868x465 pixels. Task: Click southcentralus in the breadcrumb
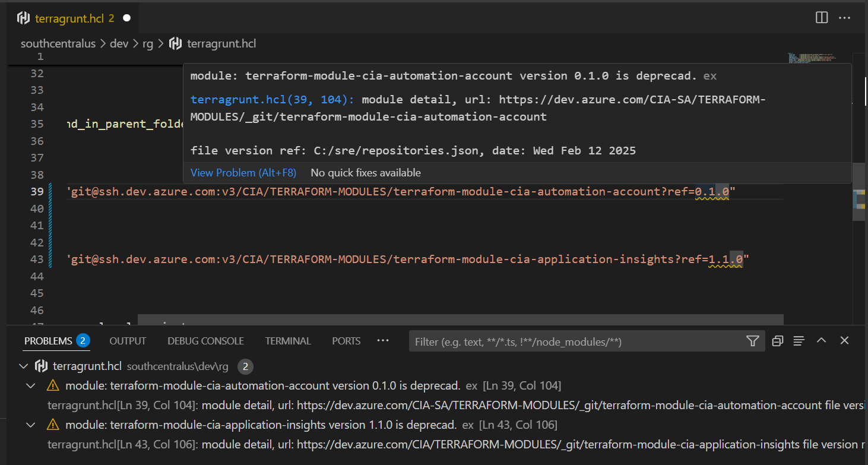coord(58,43)
